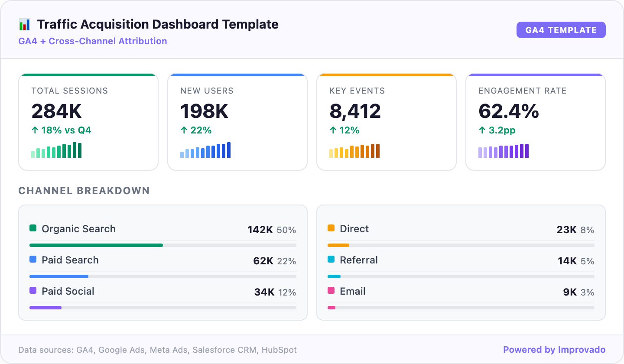This screenshot has width=624, height=364.
Task: Select the Total Sessions metric card
Action: coord(88,122)
